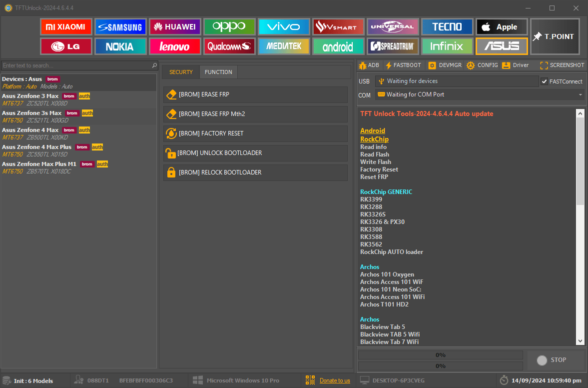Run [BROM] RELOCK BOOTLOADER
The width and height of the screenshot is (588, 388).
point(255,172)
